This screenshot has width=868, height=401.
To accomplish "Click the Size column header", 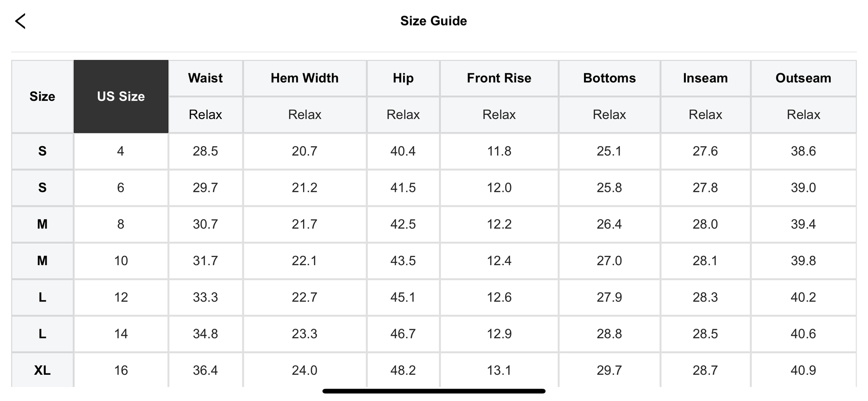I will click(42, 97).
